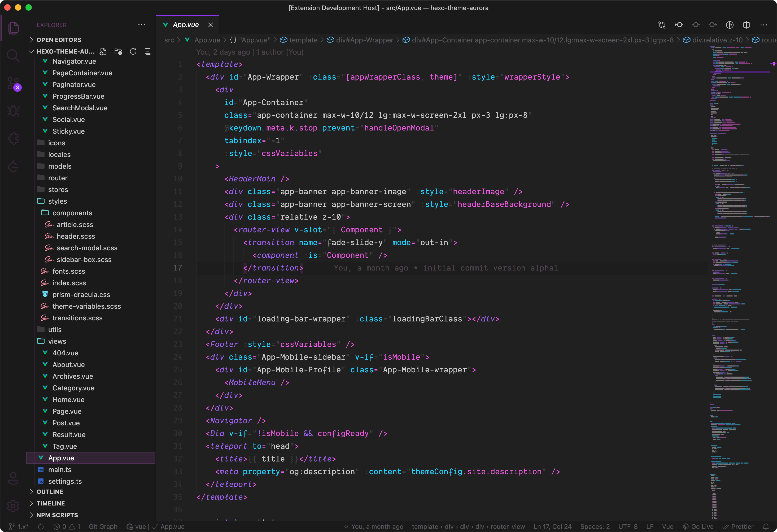The height and width of the screenshot is (532, 777).
Task: Click the compare changes icon in editor toolbar
Action: tap(662, 25)
